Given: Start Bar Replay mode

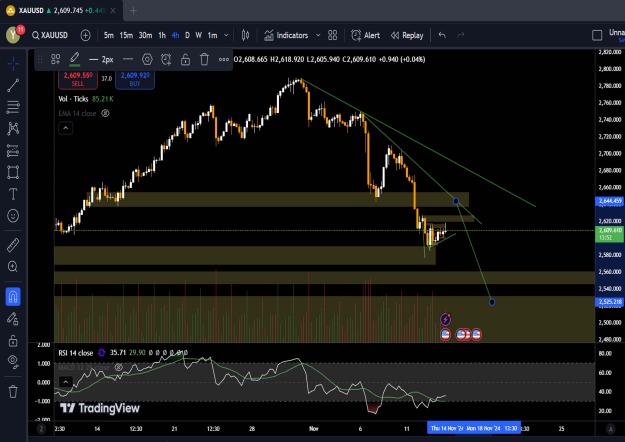Looking at the screenshot, I should tap(407, 35).
